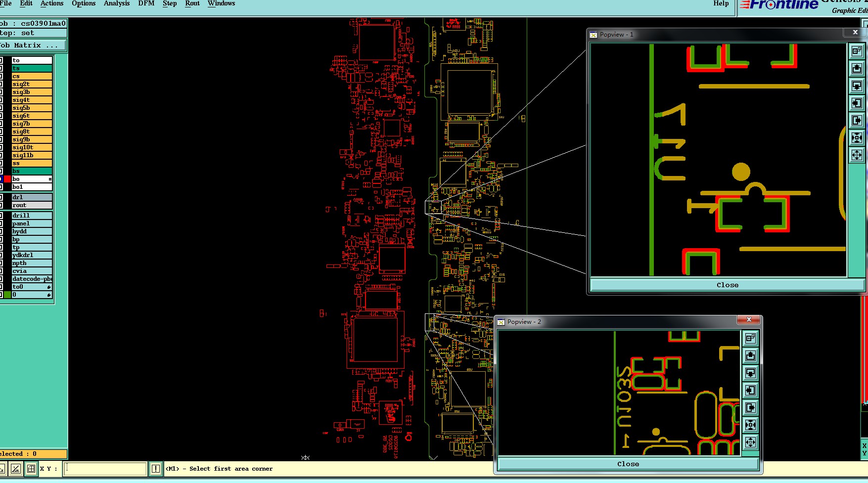Open the Rout menu
Image resolution: width=868 pixels, height=483 pixels.
192,3
